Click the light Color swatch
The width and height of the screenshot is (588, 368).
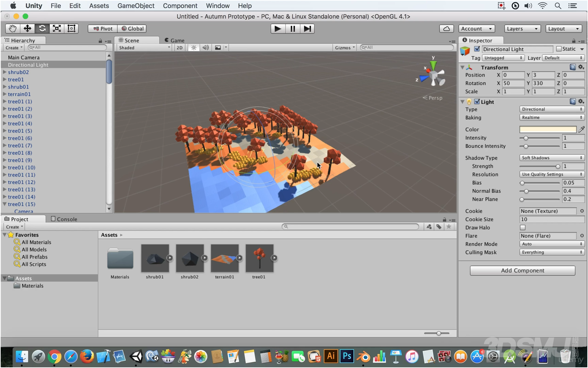[548, 129]
